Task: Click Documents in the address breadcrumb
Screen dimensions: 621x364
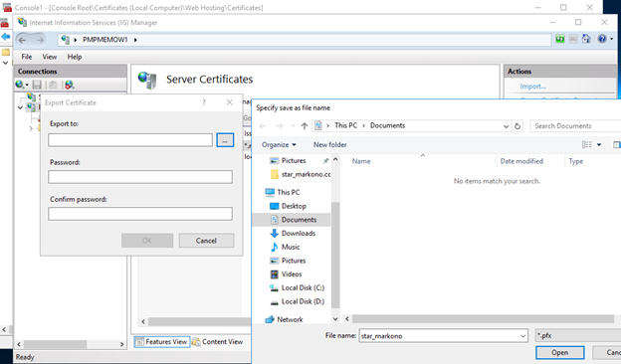Action: pyautogui.click(x=388, y=125)
